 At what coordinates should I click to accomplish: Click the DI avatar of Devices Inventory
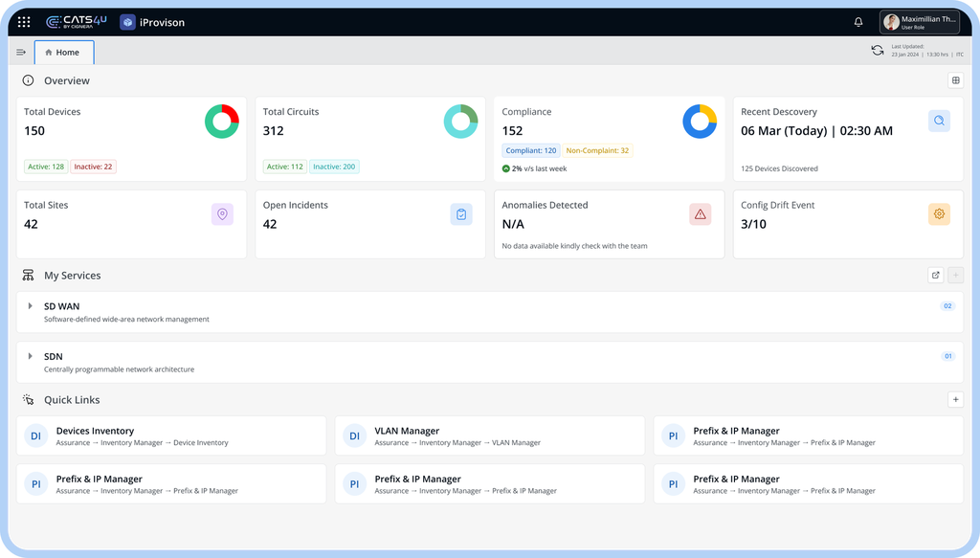(x=36, y=436)
